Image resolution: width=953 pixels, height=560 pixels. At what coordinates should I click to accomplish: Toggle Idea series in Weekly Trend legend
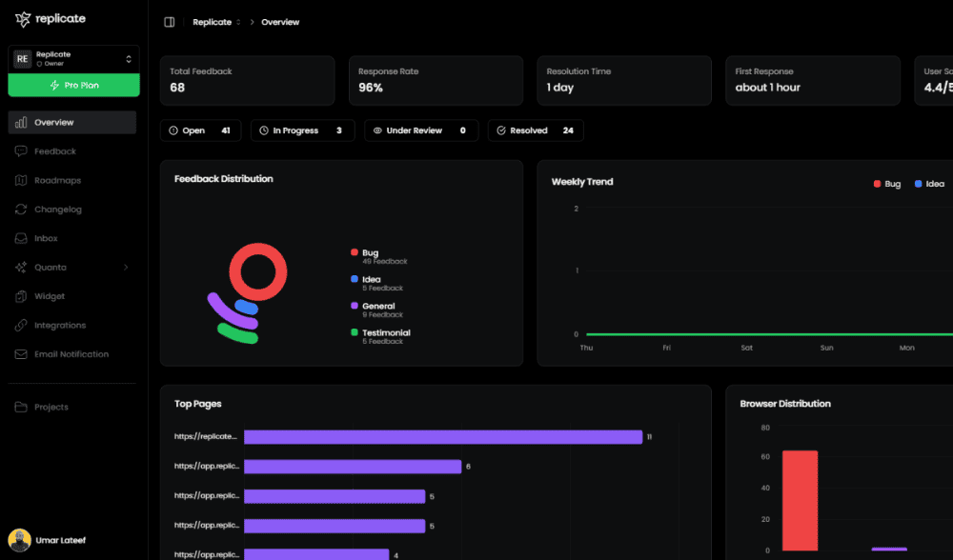[x=929, y=184]
